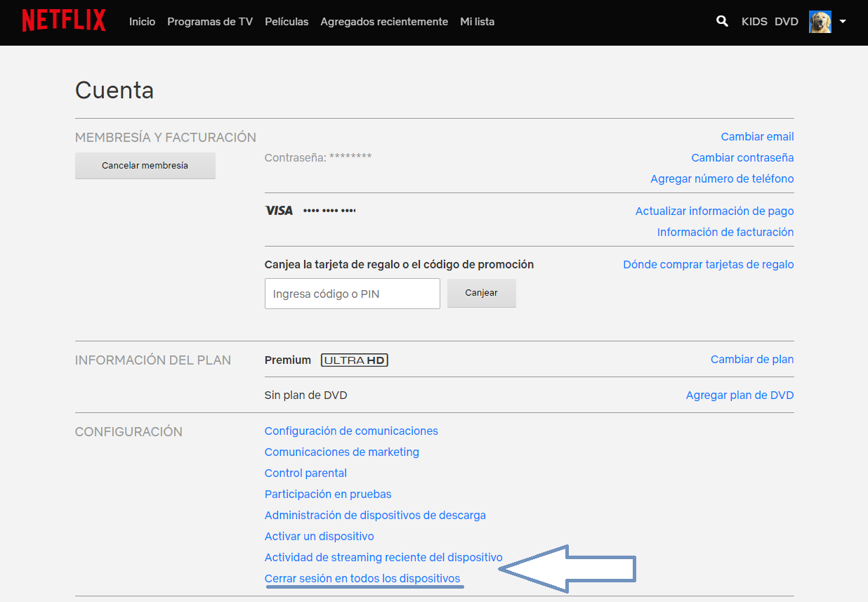Image resolution: width=868 pixels, height=602 pixels.
Task: Click Agregar número de teléfono
Action: (x=723, y=179)
